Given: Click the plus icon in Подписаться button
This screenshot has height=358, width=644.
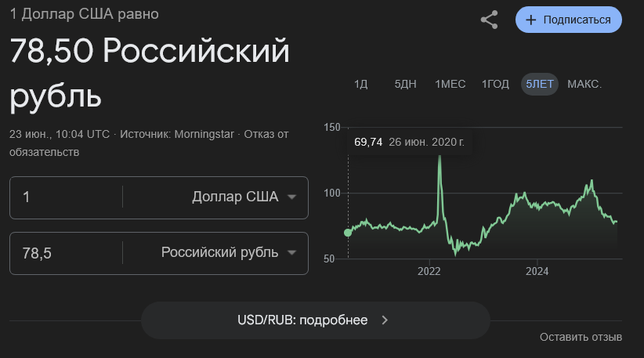Looking at the screenshot, I should 530,20.
